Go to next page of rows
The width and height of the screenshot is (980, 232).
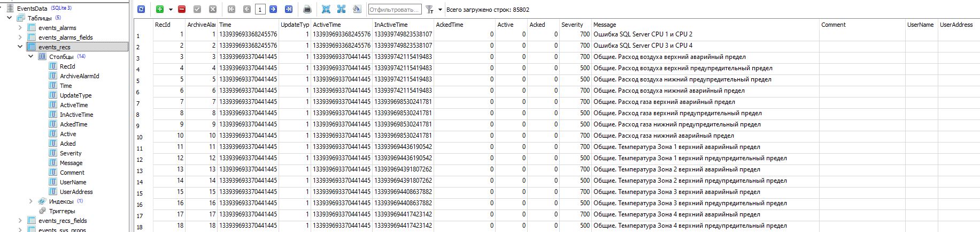coord(273,9)
